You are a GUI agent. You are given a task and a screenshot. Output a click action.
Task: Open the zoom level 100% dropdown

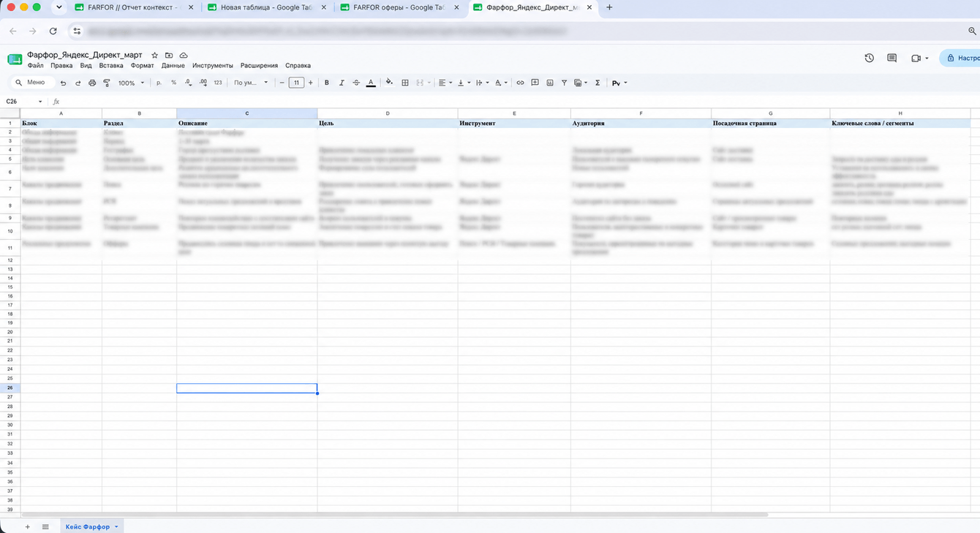(x=132, y=83)
